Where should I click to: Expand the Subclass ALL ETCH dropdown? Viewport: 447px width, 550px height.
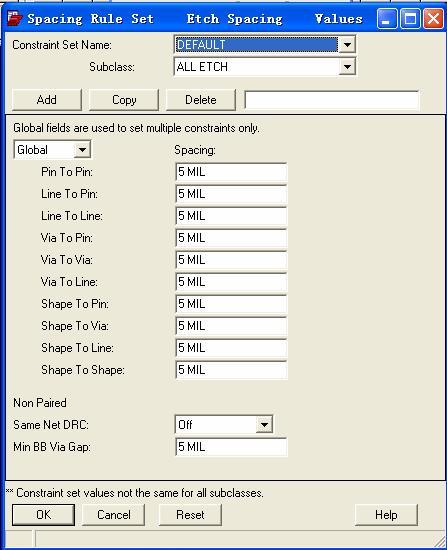(347, 67)
